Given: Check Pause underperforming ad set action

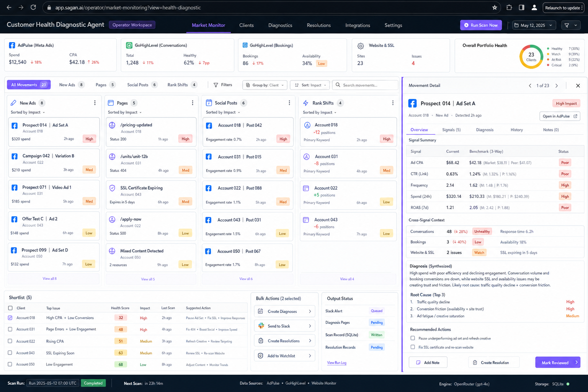Looking at the screenshot, I should (413, 338).
